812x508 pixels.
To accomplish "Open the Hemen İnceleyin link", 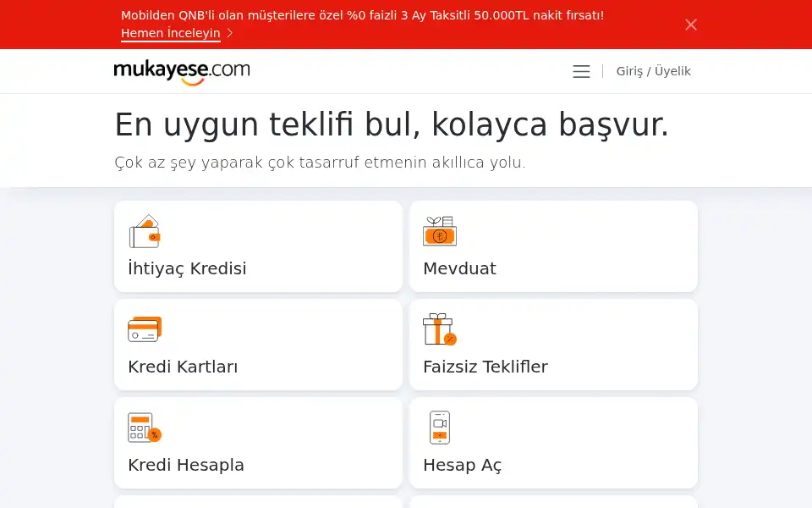I will tap(170, 33).
